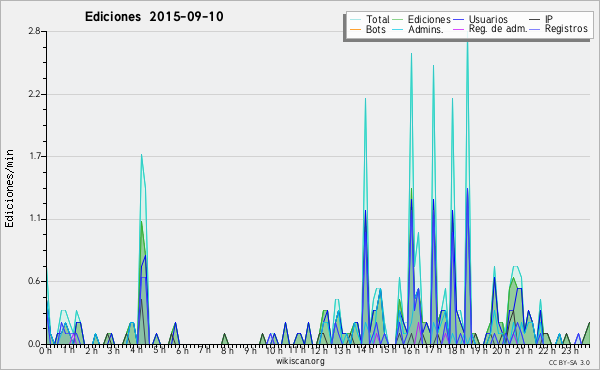
Task: Click the '7 h' x-axis label
Action: click(204, 349)
